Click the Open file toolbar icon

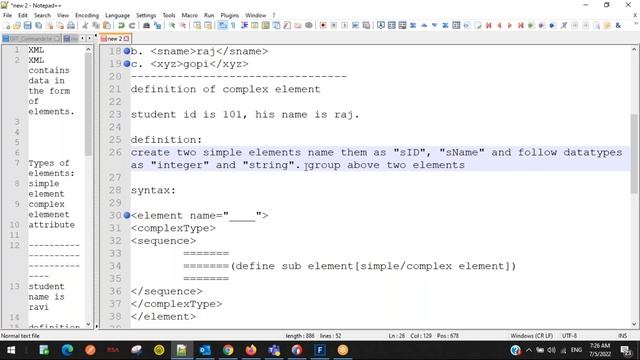coord(17,25)
